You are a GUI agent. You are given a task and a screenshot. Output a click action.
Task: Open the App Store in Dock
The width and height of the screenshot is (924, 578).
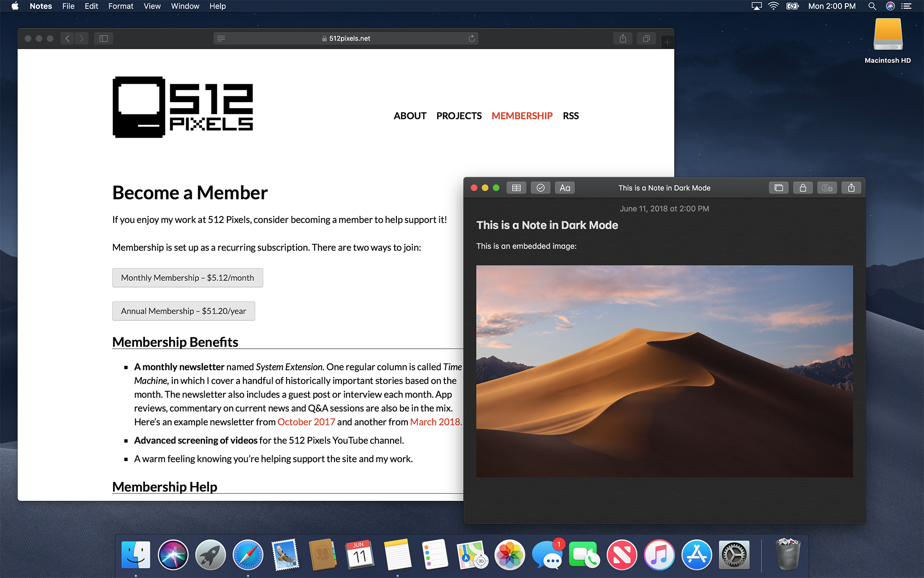click(x=697, y=554)
